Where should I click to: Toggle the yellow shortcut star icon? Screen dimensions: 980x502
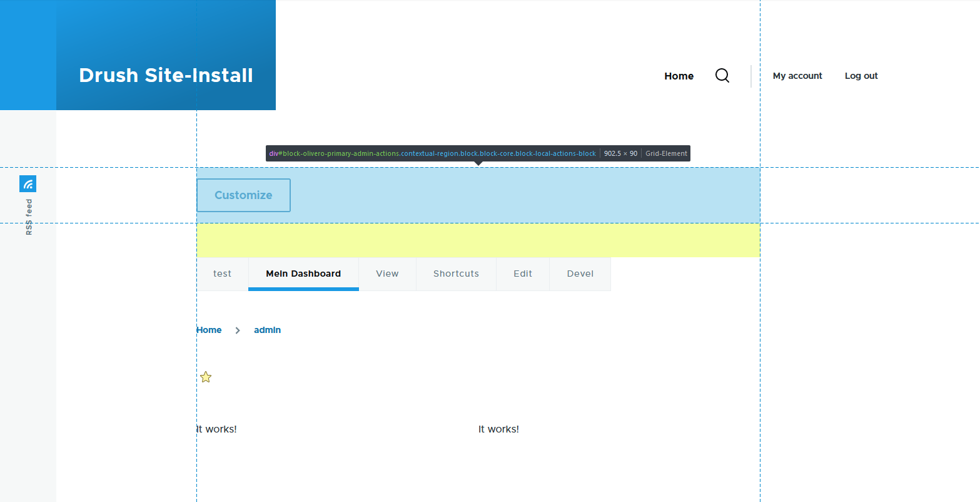[x=205, y=377]
